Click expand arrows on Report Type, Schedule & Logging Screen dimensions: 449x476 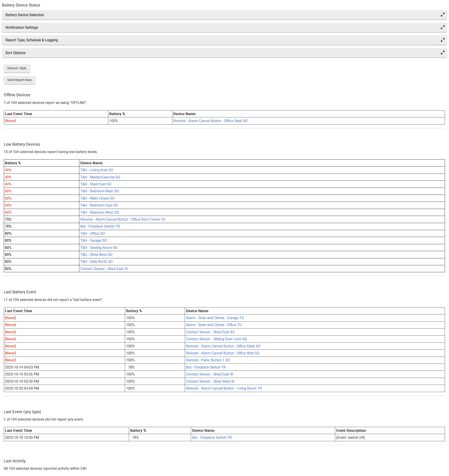[x=442, y=40]
